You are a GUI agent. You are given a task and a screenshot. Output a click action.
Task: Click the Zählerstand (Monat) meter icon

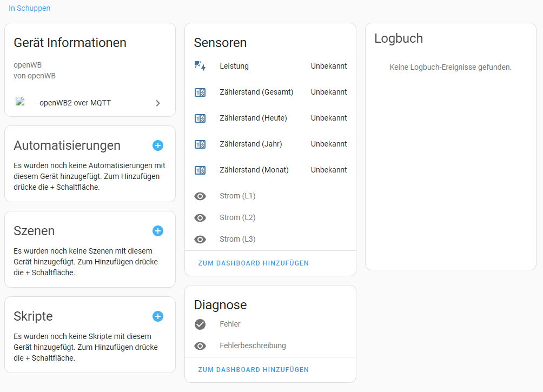tap(200, 170)
